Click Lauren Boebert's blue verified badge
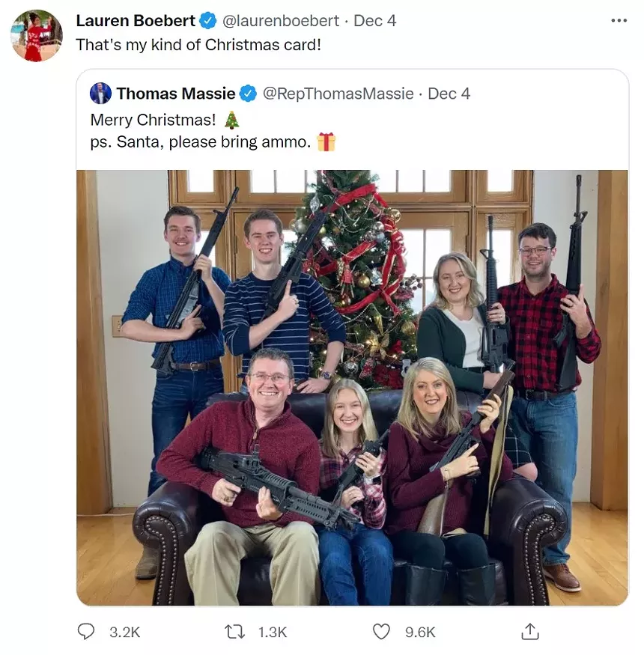 tap(207, 20)
